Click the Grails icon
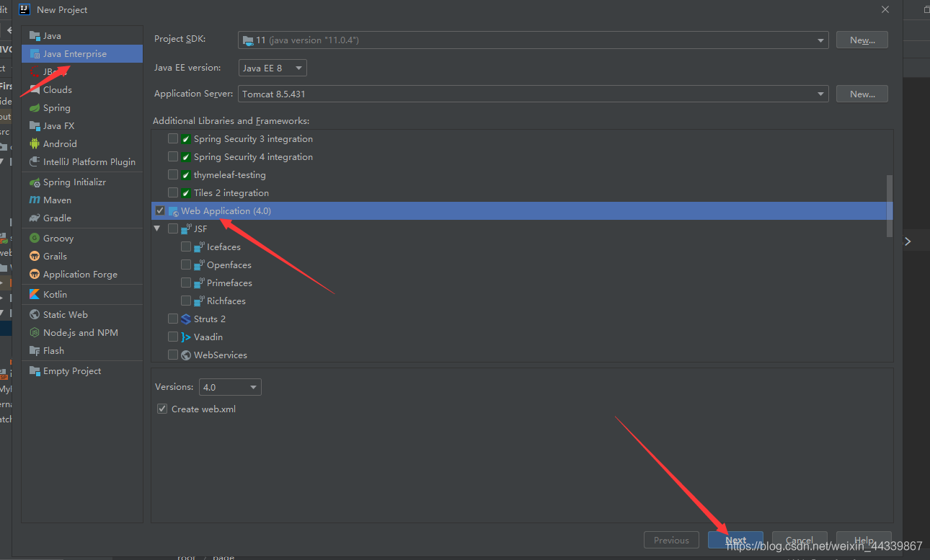 pos(35,257)
